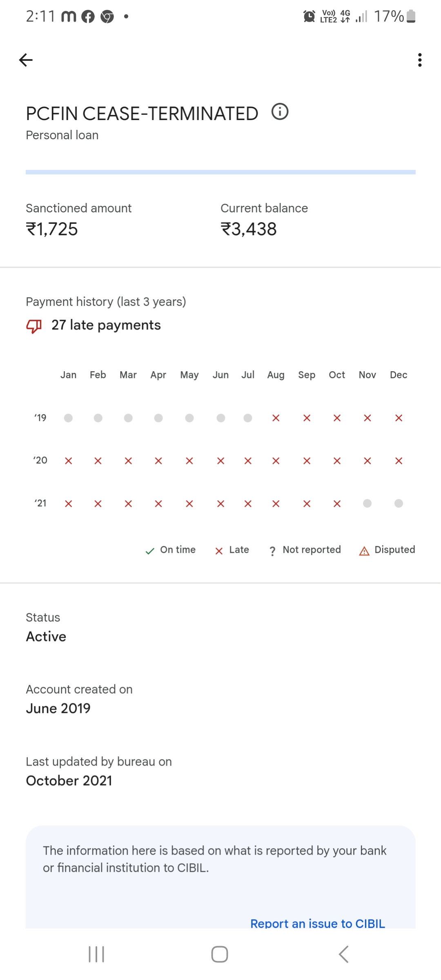Tap the January '21 late payment mark

point(69,504)
